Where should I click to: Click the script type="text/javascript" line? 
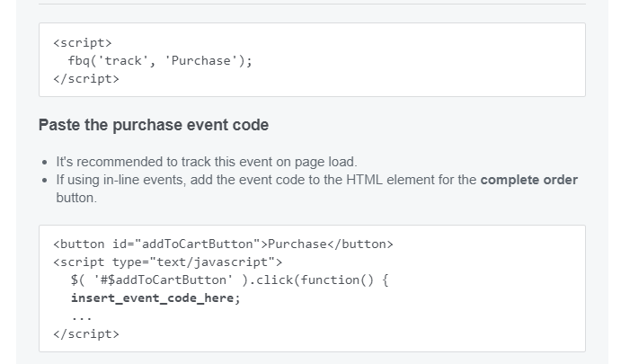coord(168,262)
